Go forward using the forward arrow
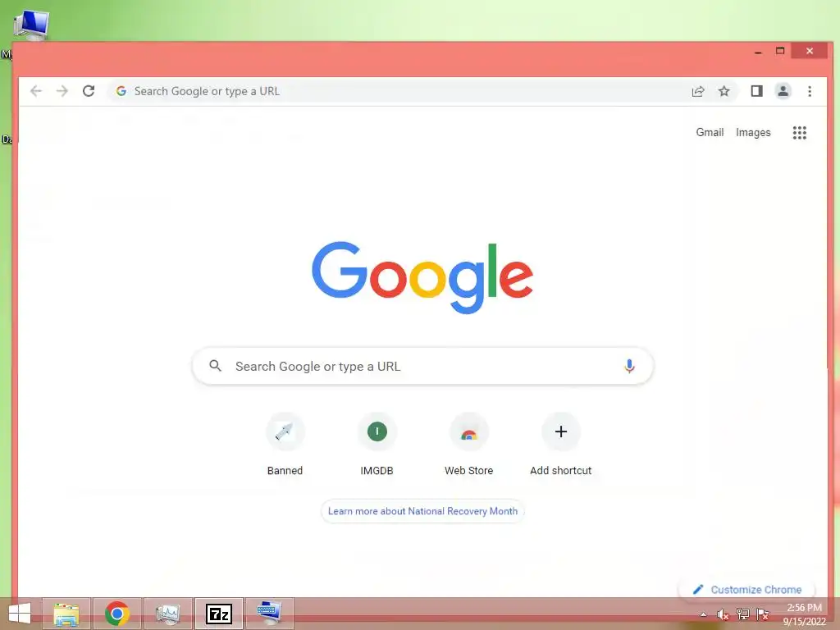 (62, 91)
